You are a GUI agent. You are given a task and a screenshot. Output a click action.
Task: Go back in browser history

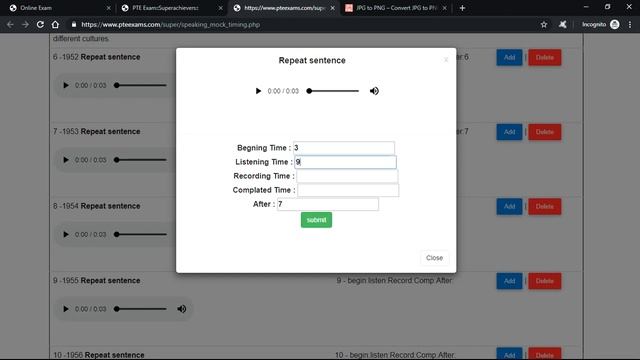(x=10, y=24)
